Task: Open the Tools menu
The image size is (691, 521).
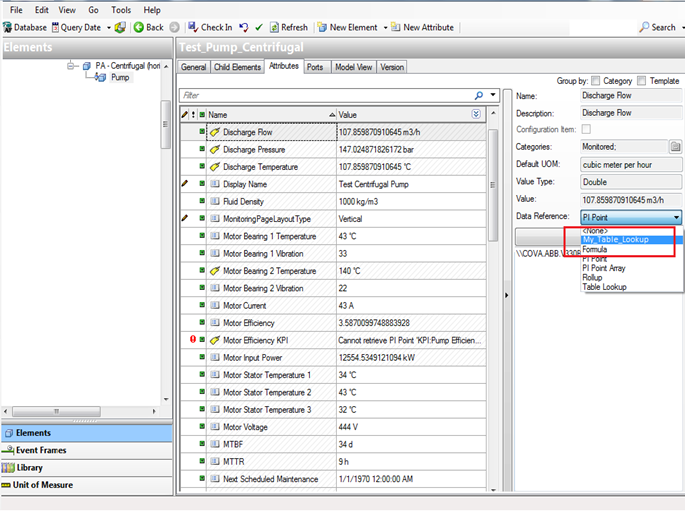Action: tap(121, 10)
